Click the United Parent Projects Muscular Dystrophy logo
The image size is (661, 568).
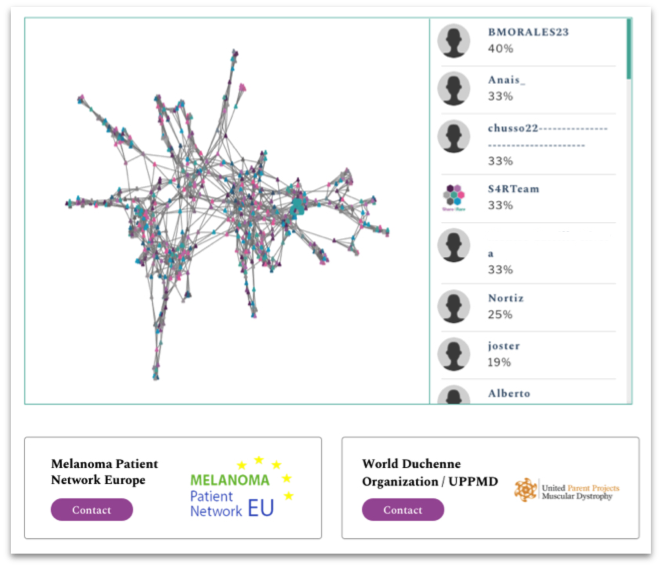pos(566,489)
